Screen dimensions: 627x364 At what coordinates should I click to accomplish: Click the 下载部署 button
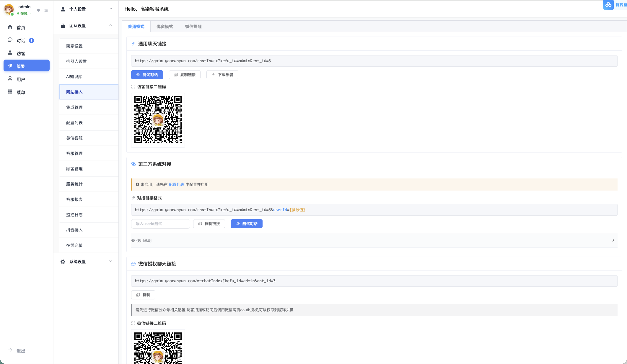[222, 75]
